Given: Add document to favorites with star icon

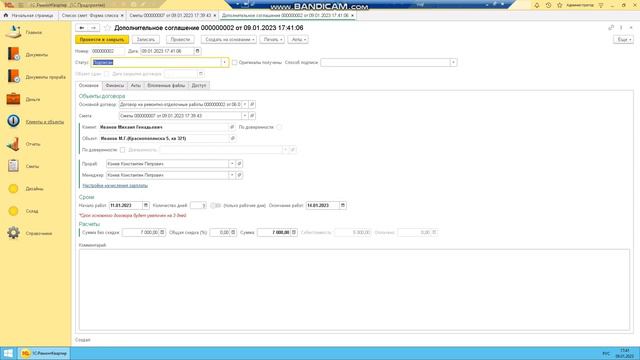Looking at the screenshot, I should 107,28.
